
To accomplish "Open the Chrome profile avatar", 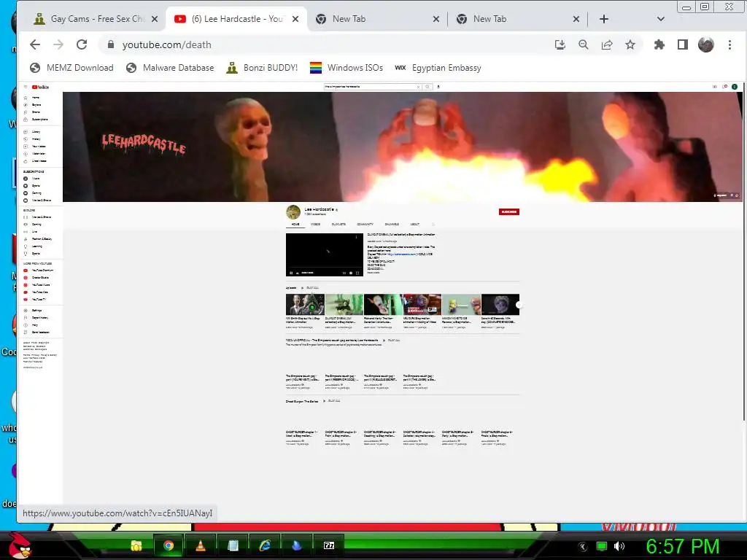I will click(706, 44).
